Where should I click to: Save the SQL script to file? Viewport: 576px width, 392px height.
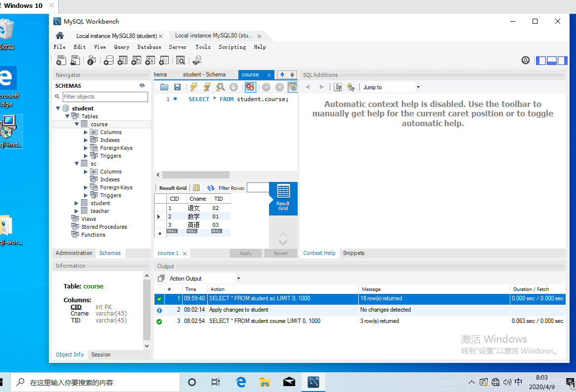[177, 87]
